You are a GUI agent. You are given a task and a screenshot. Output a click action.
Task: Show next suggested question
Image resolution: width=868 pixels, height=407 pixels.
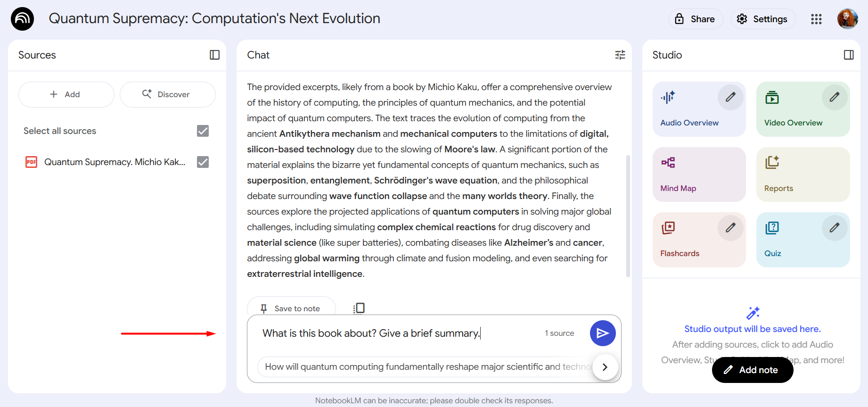605,367
